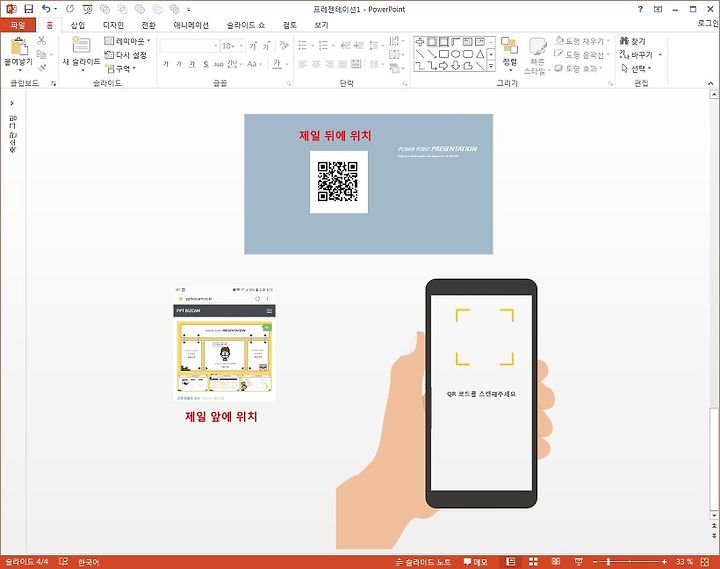Open the Layout (레이아웃) dropdown
This screenshot has width=720, height=569.
click(x=127, y=41)
